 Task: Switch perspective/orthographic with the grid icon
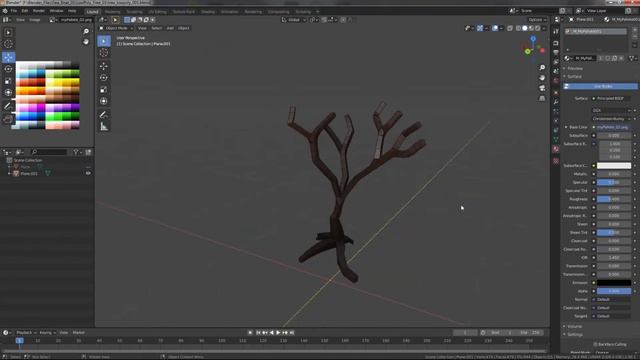pyautogui.click(x=542, y=98)
